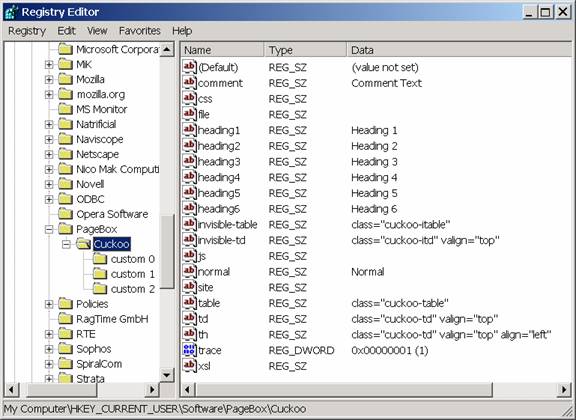The height and width of the screenshot is (420, 576).
Task: Collapse the PageBox key
Action: pos(49,229)
